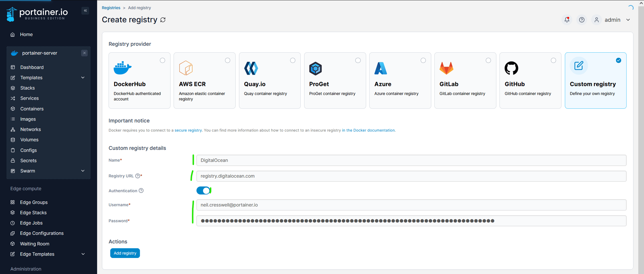Click the ProGet hexagon logo
The width and height of the screenshot is (644, 274).
[316, 68]
